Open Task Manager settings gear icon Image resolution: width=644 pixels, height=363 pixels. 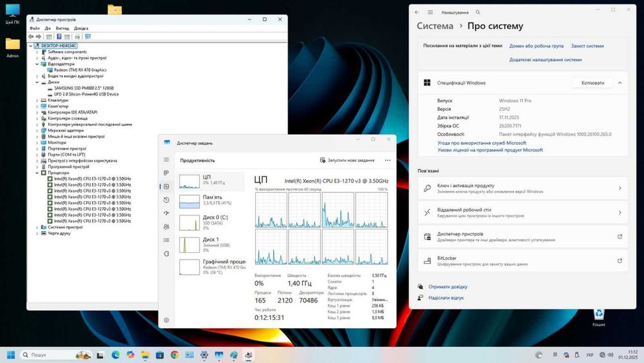pos(166,320)
